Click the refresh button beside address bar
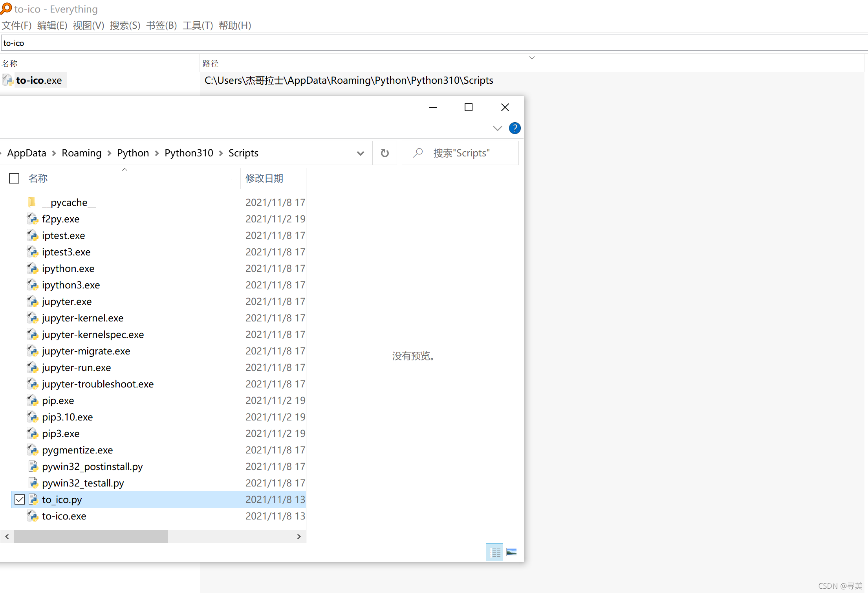This screenshot has width=868, height=593. click(385, 153)
